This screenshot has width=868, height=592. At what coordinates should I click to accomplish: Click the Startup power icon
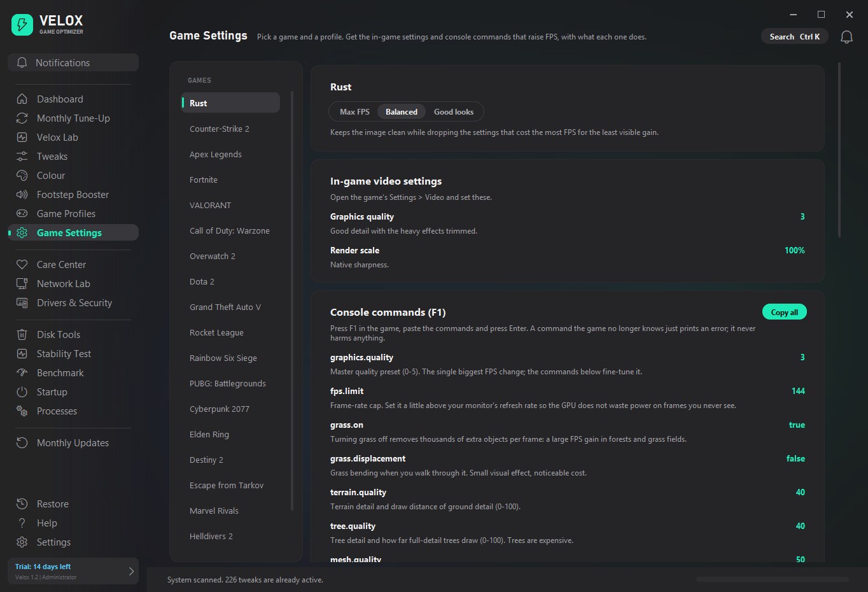click(22, 391)
